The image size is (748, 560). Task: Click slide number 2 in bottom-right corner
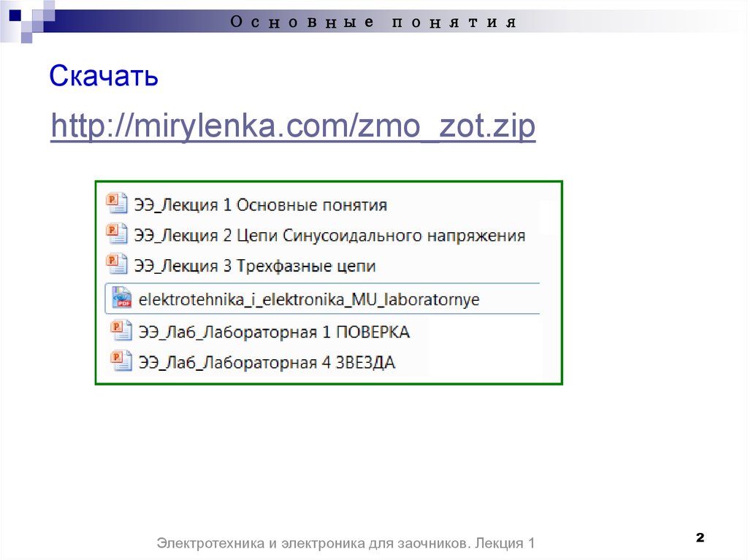click(x=699, y=538)
